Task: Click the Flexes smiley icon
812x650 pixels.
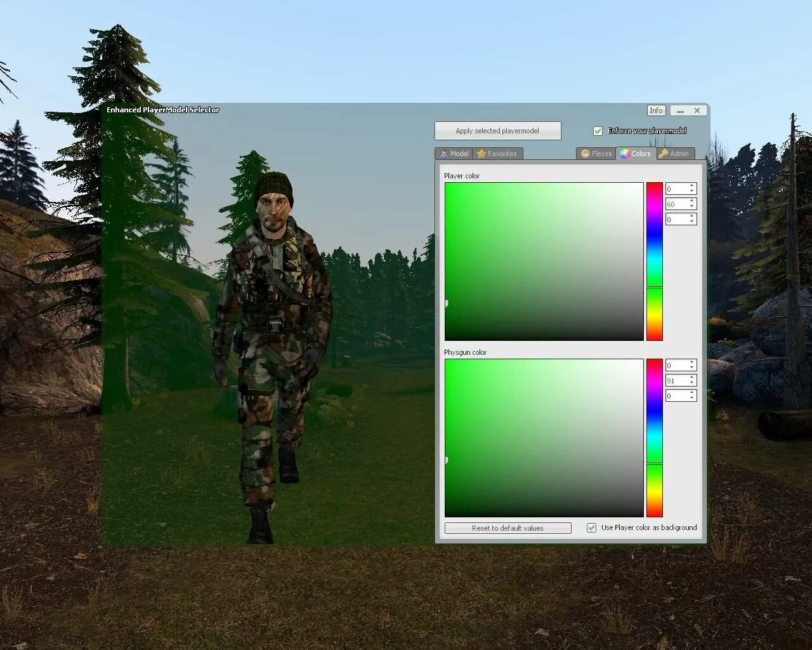Action: (x=585, y=154)
